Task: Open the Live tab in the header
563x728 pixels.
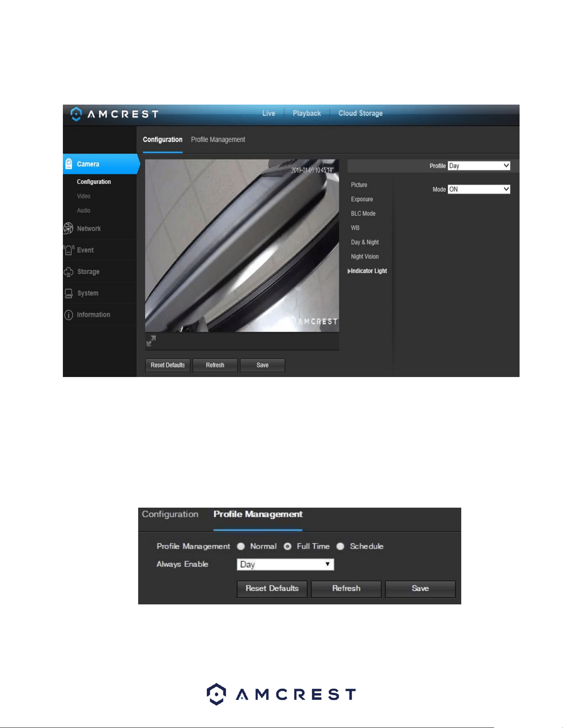Action: tap(268, 113)
